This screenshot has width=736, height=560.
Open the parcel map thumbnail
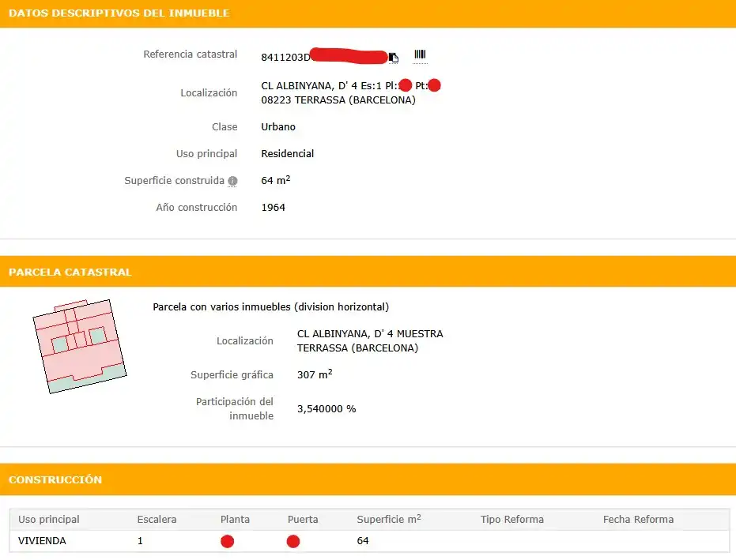pos(80,347)
